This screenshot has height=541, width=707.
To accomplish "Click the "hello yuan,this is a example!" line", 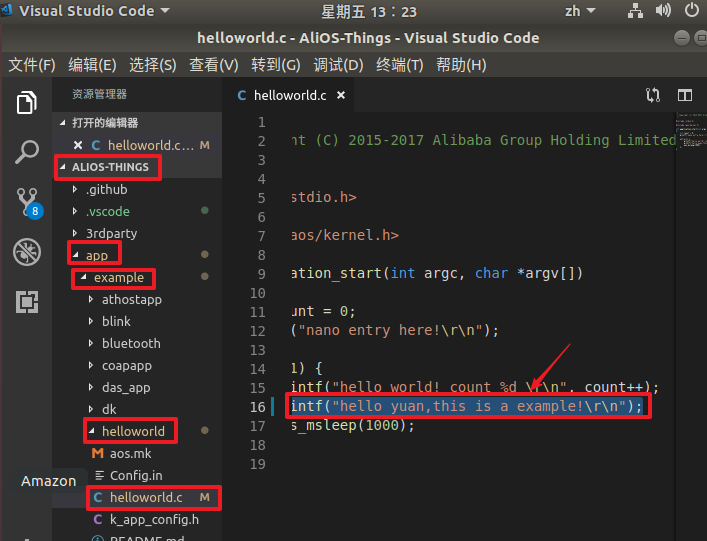I will 466,407.
